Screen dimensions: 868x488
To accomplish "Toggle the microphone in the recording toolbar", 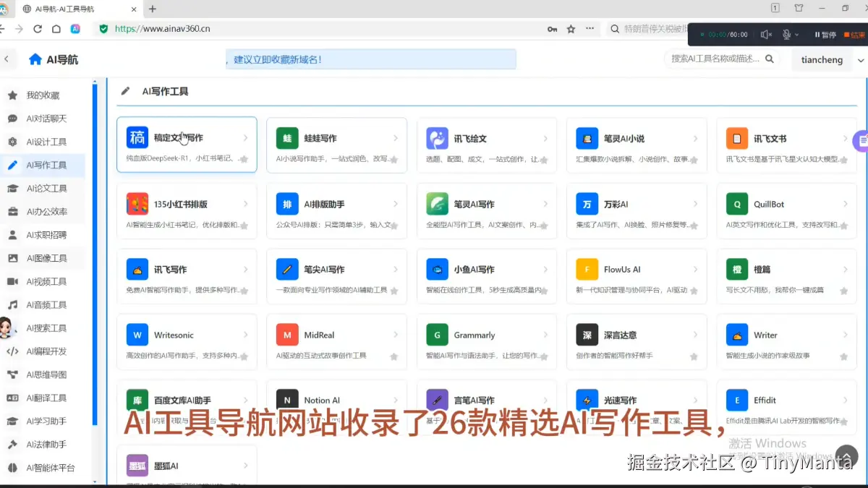I will 786,34.
